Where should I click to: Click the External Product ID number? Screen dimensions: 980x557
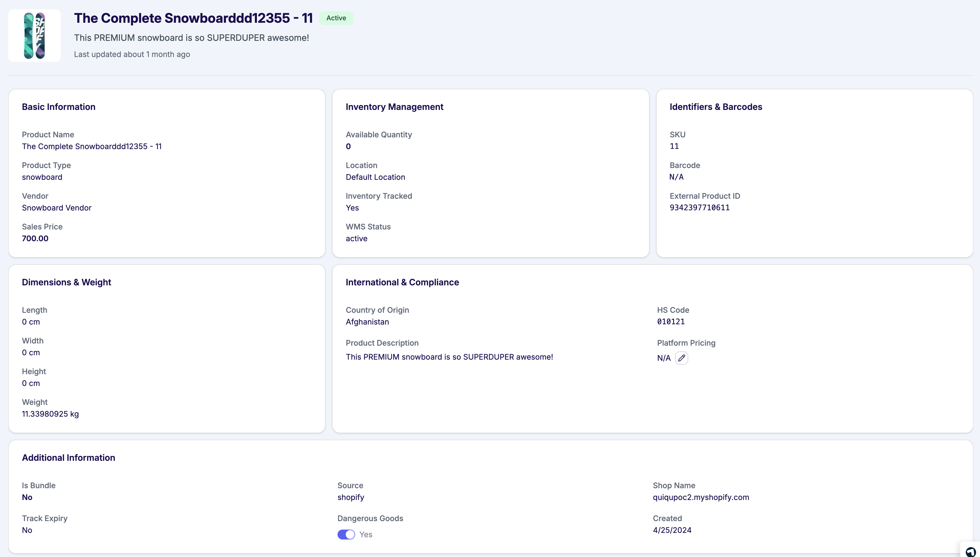point(699,208)
